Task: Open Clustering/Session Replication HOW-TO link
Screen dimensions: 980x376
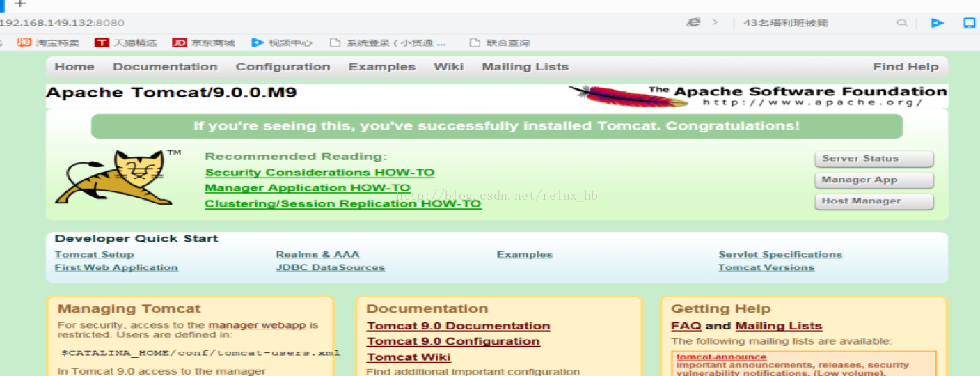Action: (343, 204)
